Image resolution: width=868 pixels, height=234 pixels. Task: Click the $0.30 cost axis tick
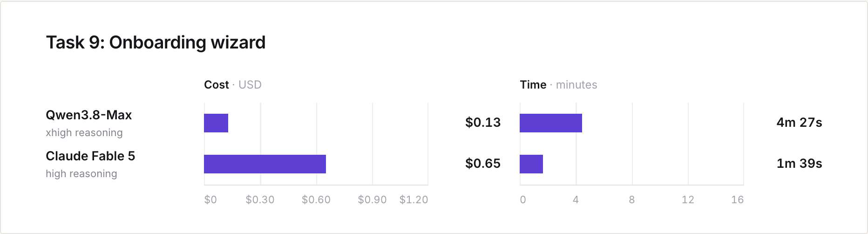tap(260, 200)
